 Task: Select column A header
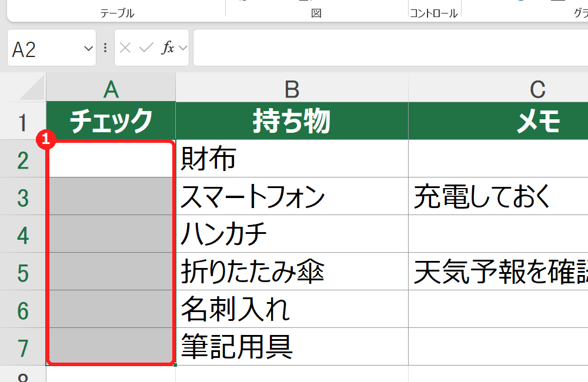pyautogui.click(x=111, y=88)
